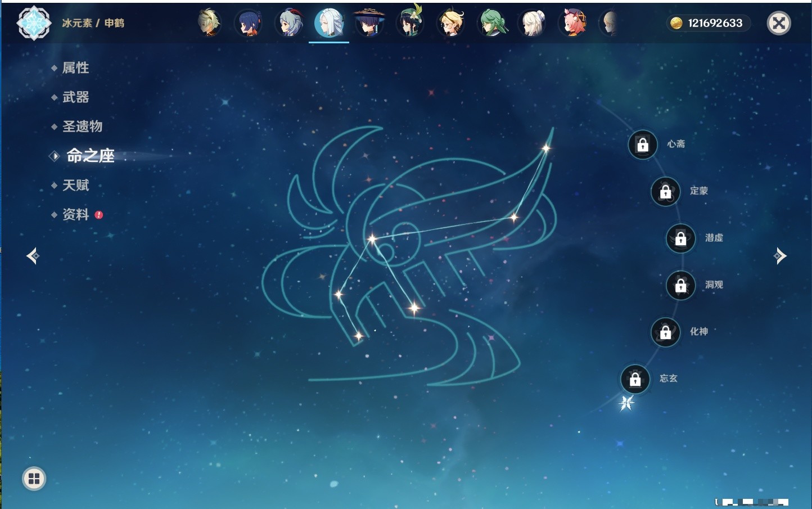Select the Ganyu avatar with red horns

coord(289,23)
